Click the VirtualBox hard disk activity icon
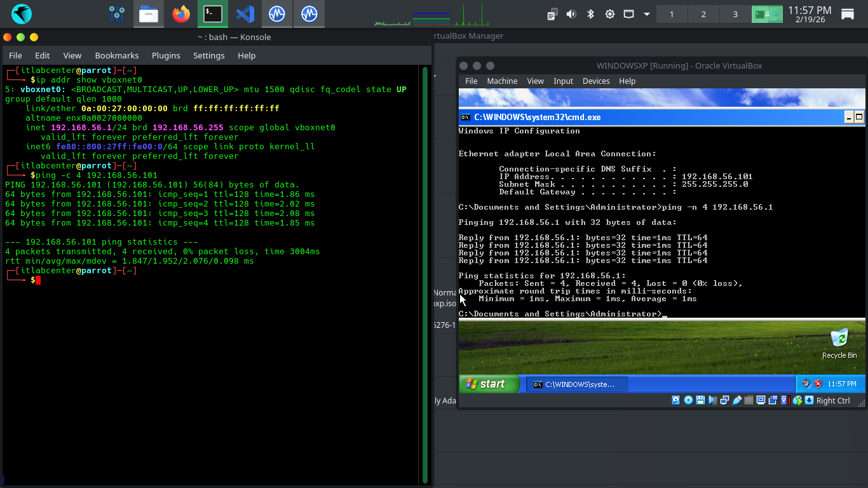The height and width of the screenshot is (488, 868). coord(675,400)
